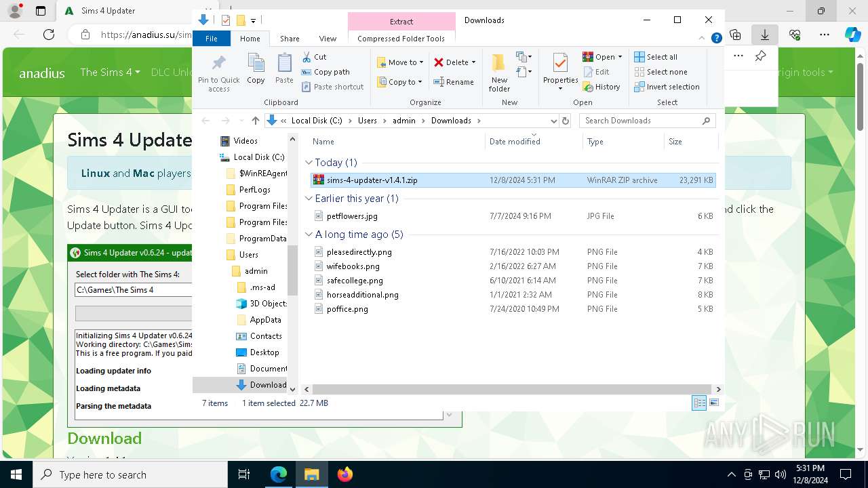Switch to the View ribbon tab
The width and height of the screenshot is (868, 488).
328,39
